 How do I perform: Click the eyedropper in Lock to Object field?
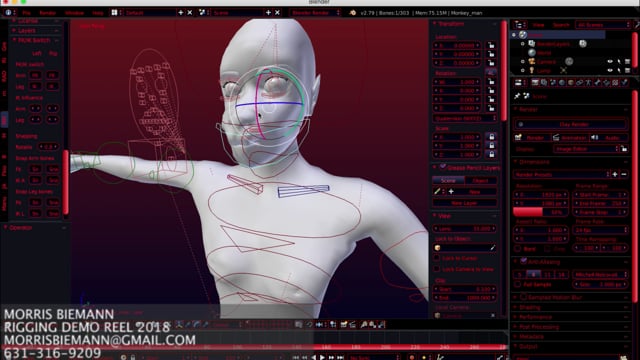(x=492, y=247)
